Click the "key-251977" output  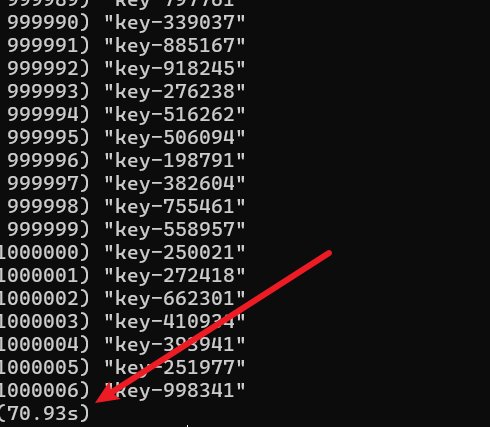[x=175, y=368]
